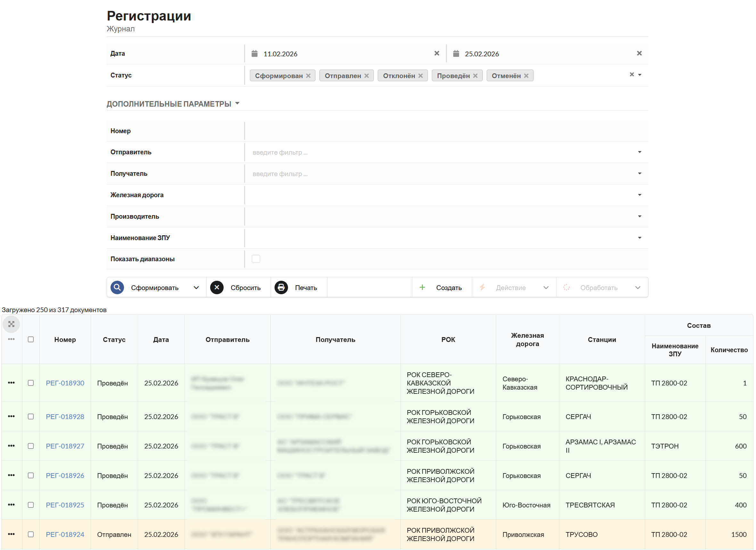The height and width of the screenshot is (550, 756).
Task: Open the Статус dropdown arrow
Action: (640, 75)
